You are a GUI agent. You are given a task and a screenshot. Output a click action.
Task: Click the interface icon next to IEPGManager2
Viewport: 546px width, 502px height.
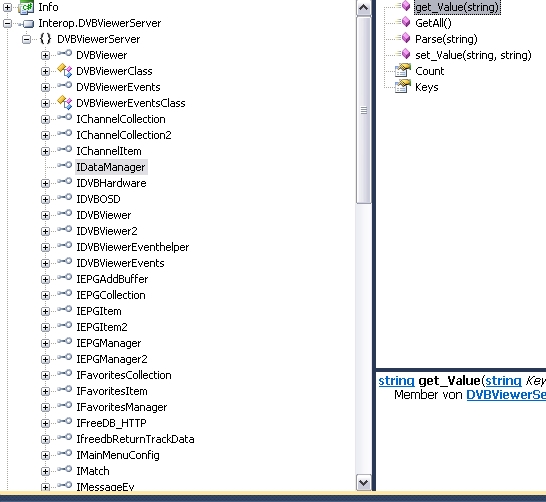(x=65, y=357)
